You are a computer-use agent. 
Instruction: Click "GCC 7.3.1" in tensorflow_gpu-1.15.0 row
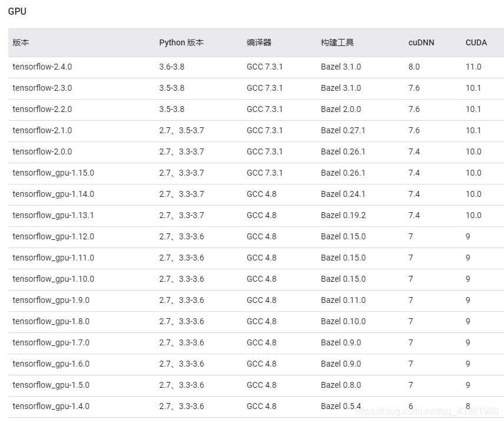264,173
